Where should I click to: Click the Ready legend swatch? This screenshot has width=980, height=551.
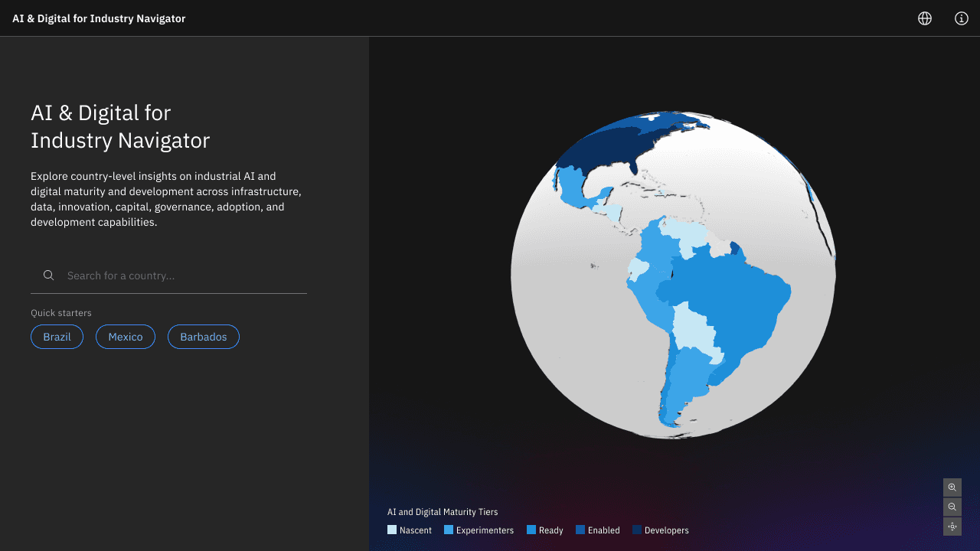point(531,530)
